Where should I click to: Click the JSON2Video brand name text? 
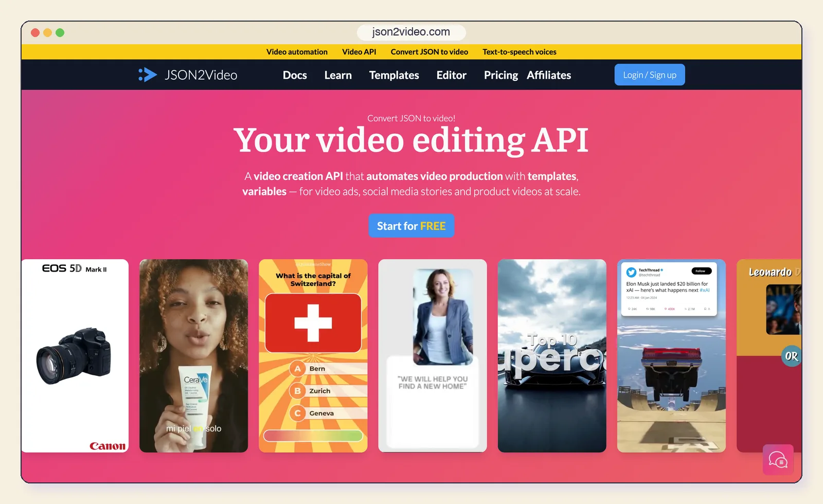[201, 75]
